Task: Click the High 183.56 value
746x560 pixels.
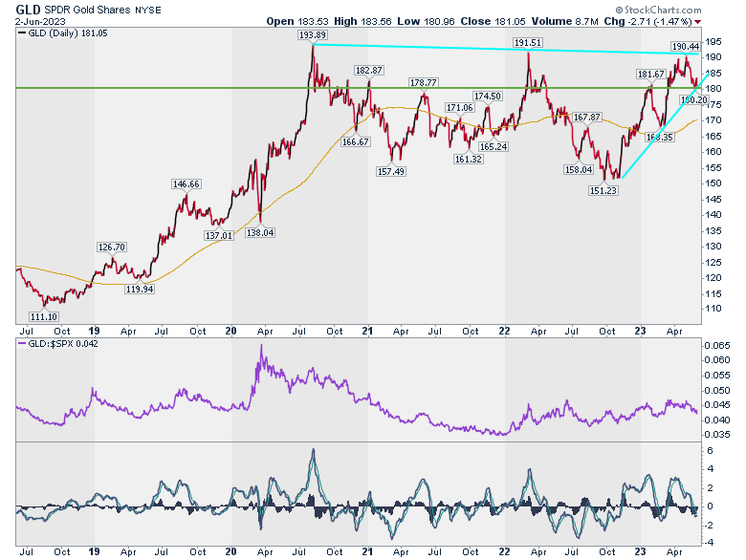Action: (x=364, y=21)
